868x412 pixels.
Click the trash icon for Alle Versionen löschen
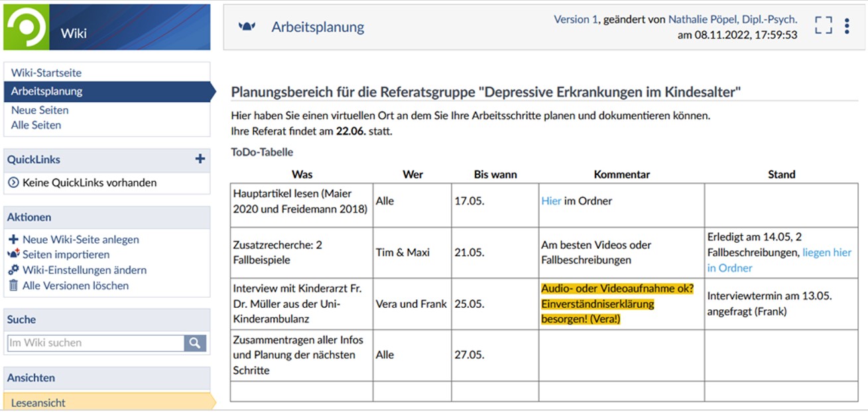pyautogui.click(x=13, y=286)
